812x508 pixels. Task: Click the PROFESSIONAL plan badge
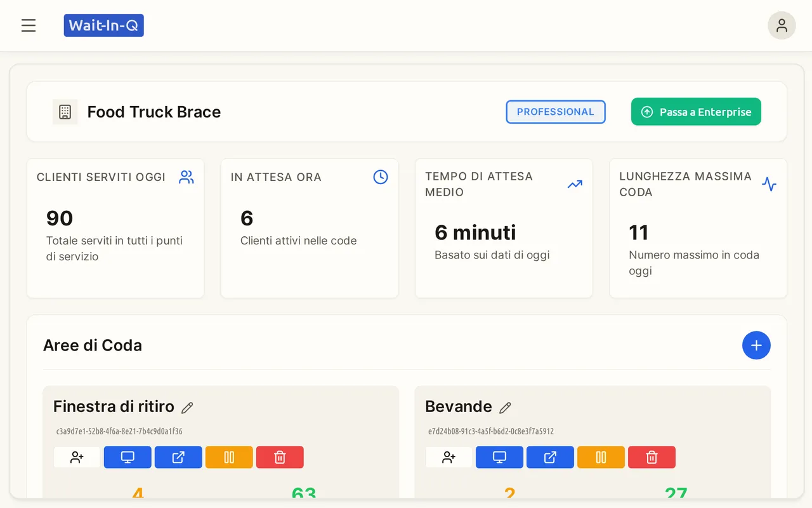[556, 112]
